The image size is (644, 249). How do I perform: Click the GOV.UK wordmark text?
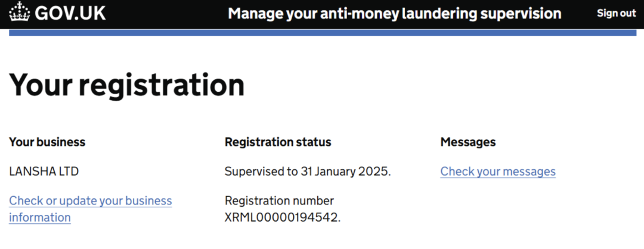pos(70,13)
